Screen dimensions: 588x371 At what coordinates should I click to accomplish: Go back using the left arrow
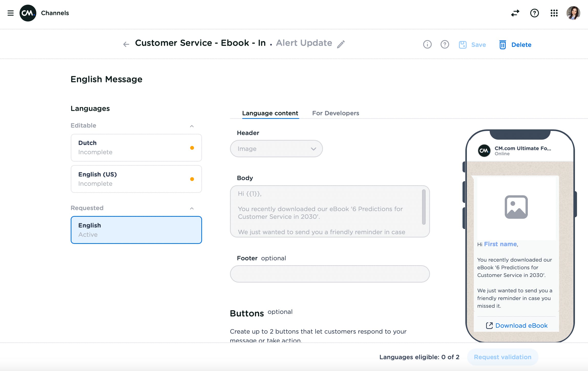(126, 44)
